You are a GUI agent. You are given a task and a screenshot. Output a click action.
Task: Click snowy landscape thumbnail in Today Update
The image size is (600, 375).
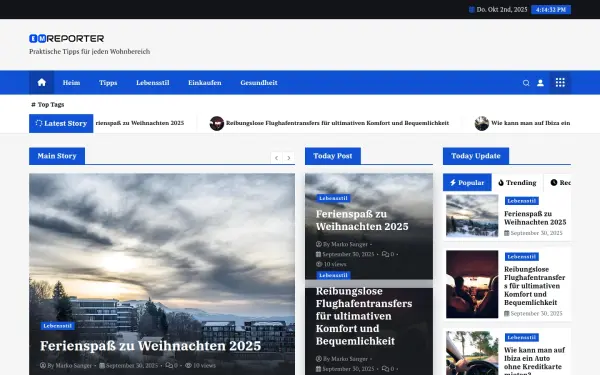coord(472,216)
